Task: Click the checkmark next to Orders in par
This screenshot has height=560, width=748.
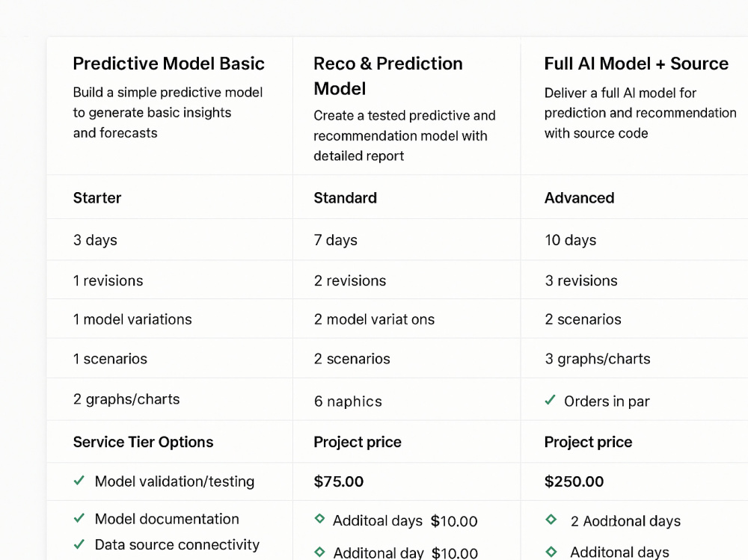Action: (550, 400)
